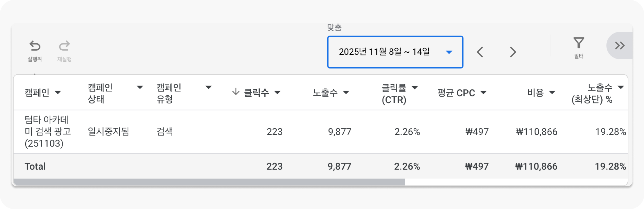Open the 2025년 11월 8일 ~ 14일 date selector
The image size is (644, 209).
395,52
